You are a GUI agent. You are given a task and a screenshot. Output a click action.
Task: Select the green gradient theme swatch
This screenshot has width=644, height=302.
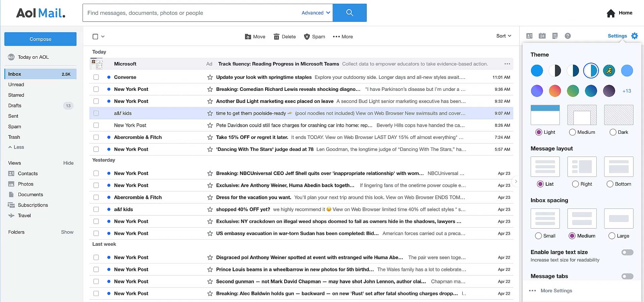[573, 91]
